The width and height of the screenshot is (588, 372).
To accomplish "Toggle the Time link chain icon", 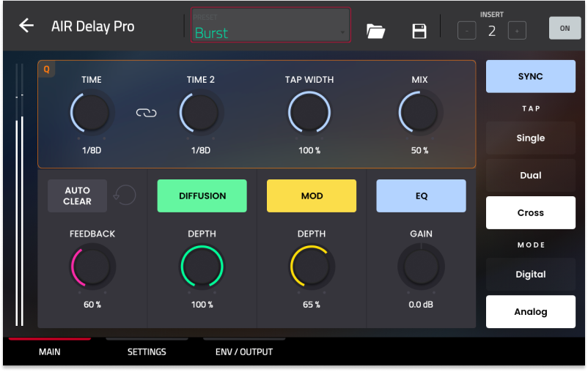I will 147,113.
